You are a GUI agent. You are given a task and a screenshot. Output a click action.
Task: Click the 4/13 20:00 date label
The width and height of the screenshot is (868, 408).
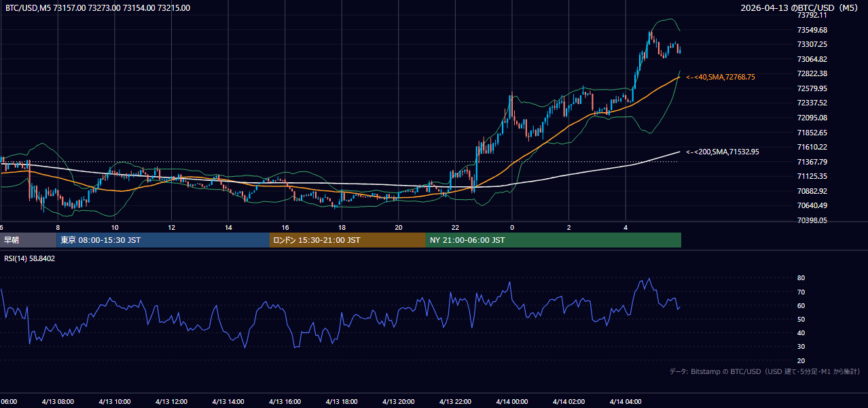[399, 401]
